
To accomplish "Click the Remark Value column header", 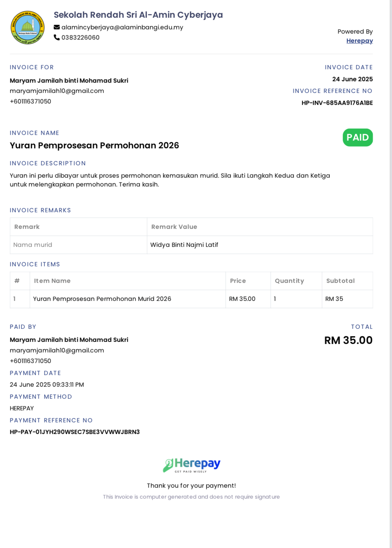I will tap(174, 227).
